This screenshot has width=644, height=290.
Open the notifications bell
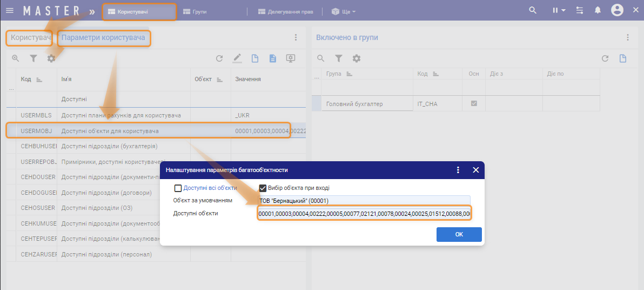coord(598,10)
